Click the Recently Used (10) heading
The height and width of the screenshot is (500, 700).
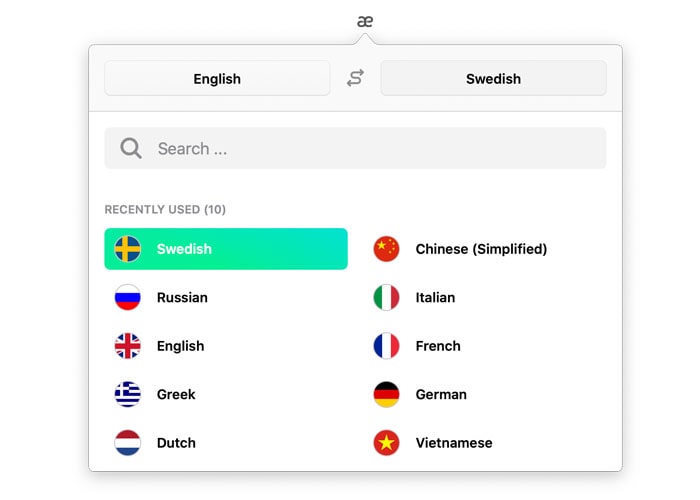tap(165, 210)
